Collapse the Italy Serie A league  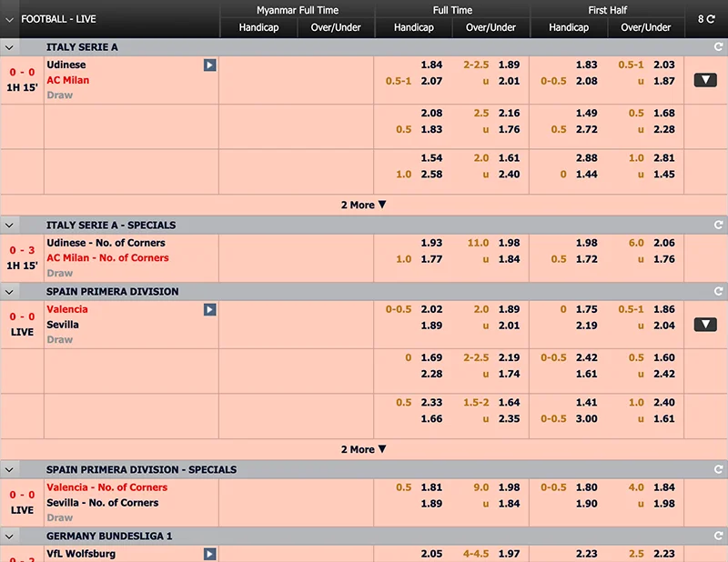click(9, 47)
